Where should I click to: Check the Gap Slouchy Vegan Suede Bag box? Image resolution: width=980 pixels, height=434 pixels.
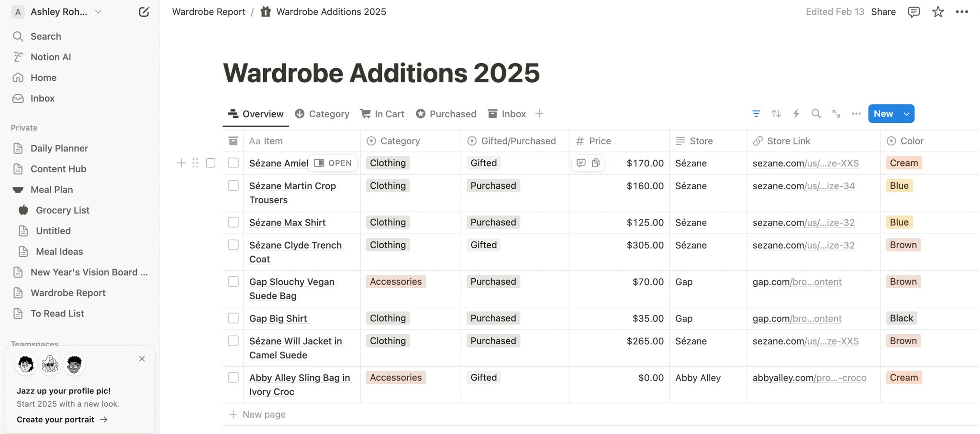click(x=233, y=282)
